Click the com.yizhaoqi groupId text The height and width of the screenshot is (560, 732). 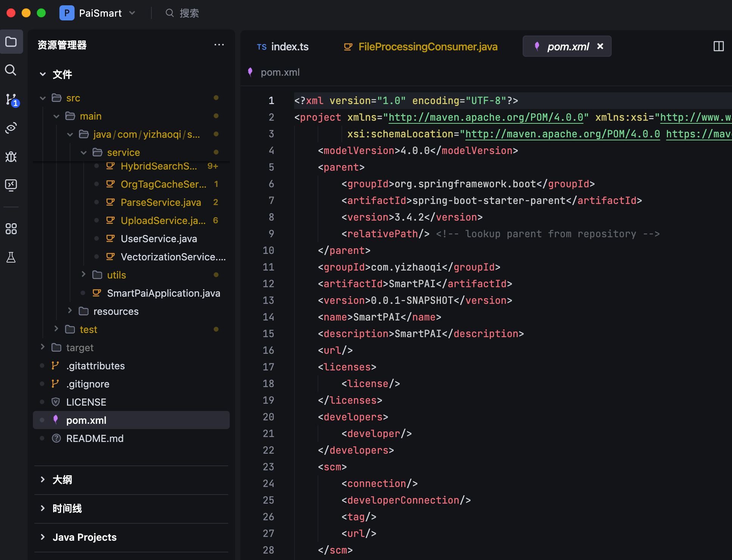pyautogui.click(x=406, y=267)
